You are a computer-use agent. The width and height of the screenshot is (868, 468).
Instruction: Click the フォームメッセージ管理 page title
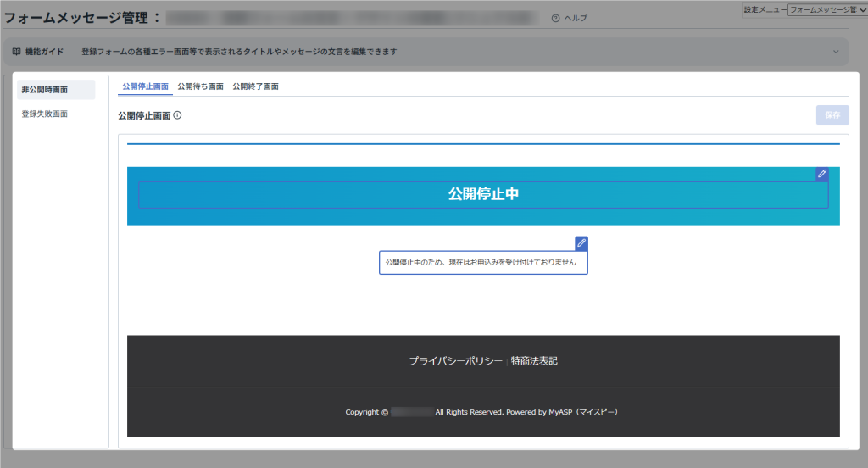pyautogui.click(x=77, y=17)
